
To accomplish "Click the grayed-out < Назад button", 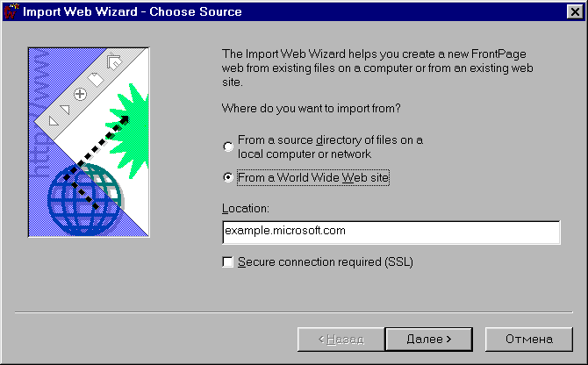I will pos(340,338).
